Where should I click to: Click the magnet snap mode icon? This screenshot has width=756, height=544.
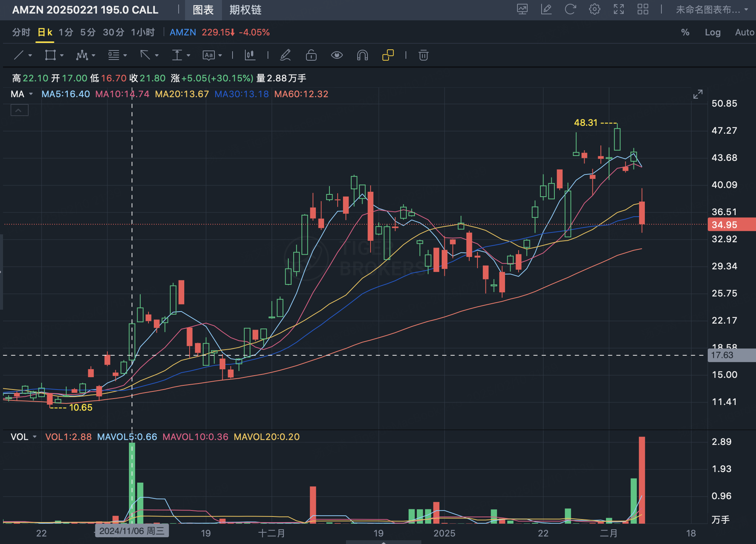click(362, 55)
